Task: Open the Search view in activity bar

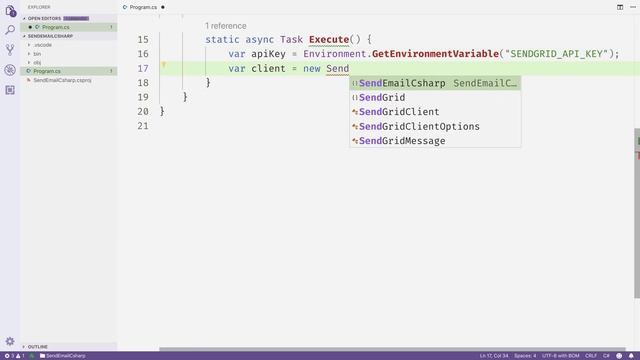Action: point(10,30)
